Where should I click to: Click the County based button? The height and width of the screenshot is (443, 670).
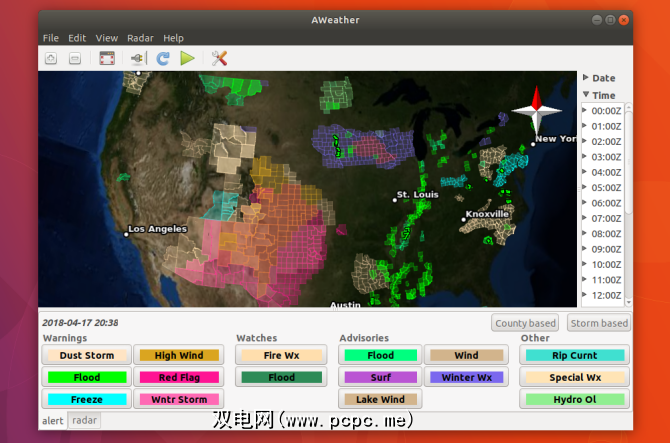(x=525, y=323)
